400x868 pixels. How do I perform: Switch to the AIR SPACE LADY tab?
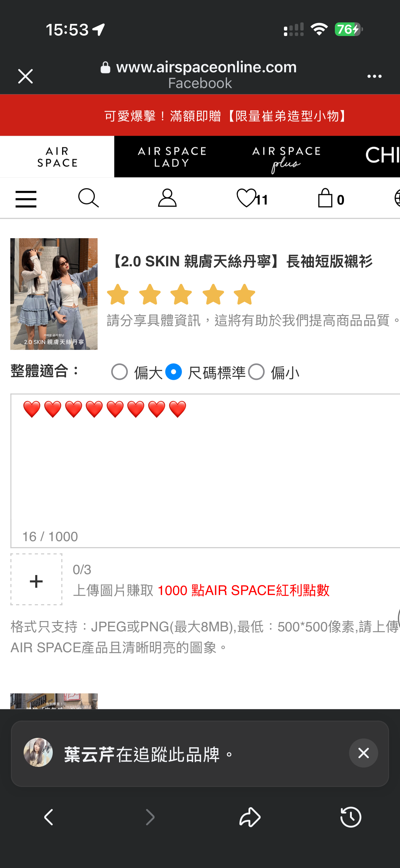tap(172, 157)
